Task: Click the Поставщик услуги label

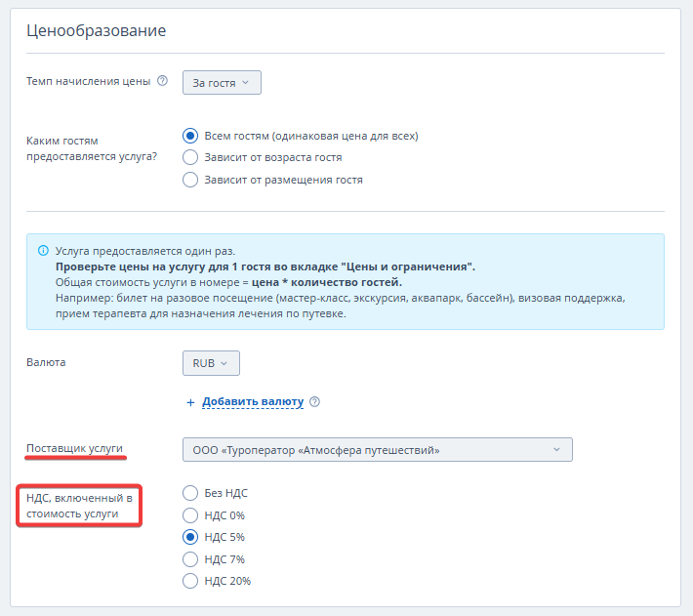Action: (74, 448)
